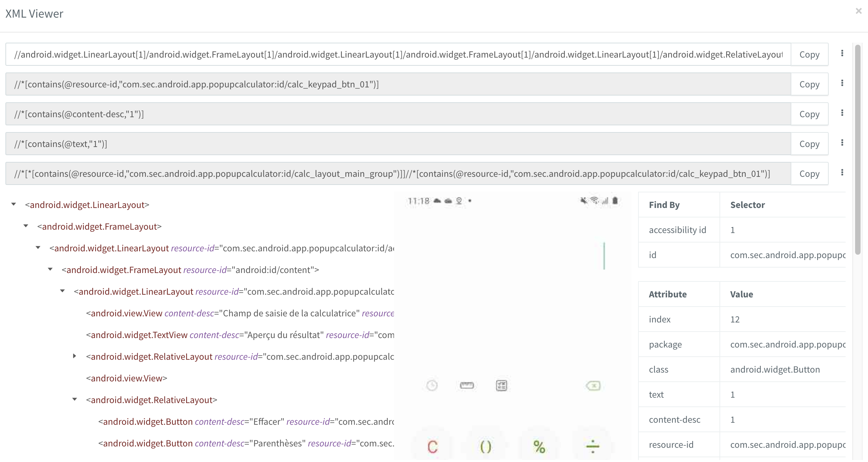Copy the full LinearLayout absolute XPath
This screenshot has width=868, height=462.
809,55
